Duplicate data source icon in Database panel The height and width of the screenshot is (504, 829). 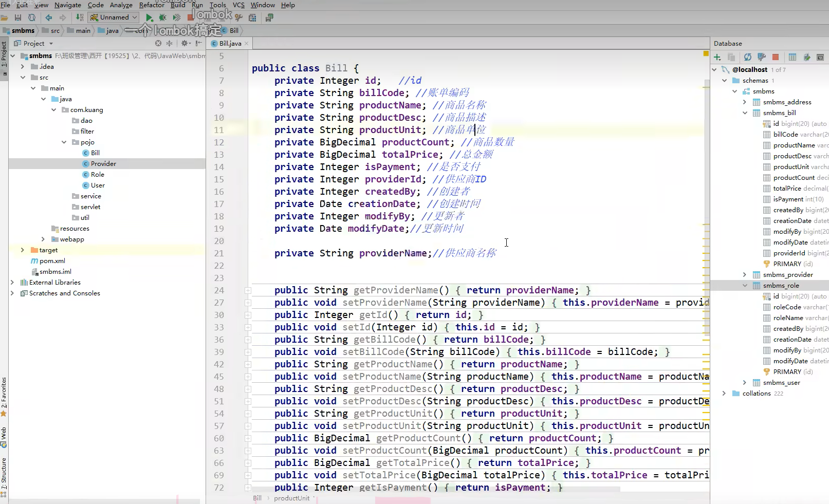(731, 57)
